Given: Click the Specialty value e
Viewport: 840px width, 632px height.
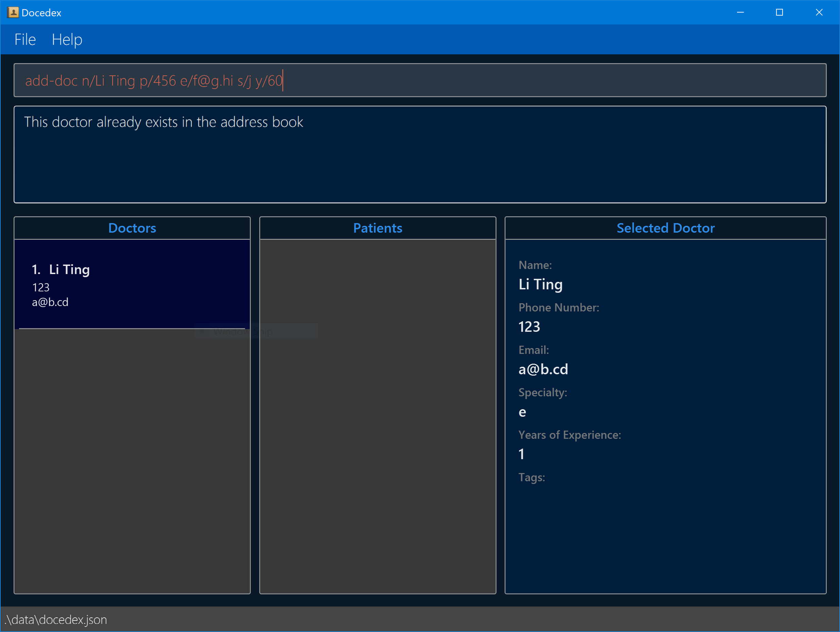Looking at the screenshot, I should [522, 412].
